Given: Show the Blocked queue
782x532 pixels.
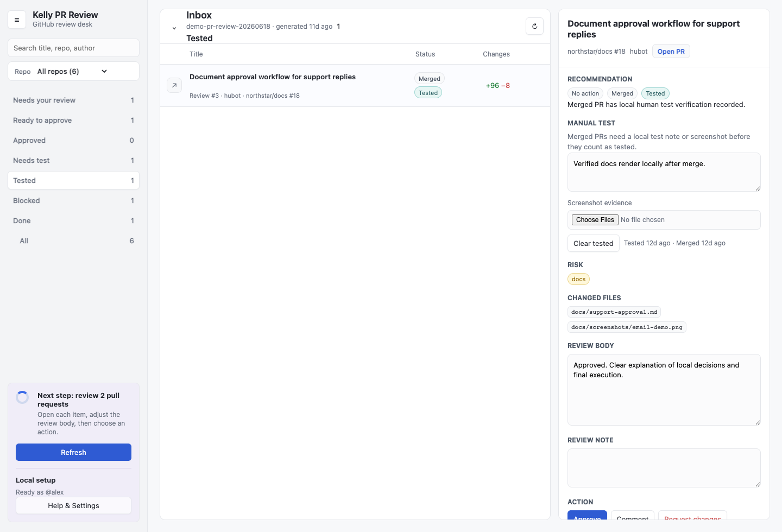Looking at the screenshot, I should pyautogui.click(x=73, y=200).
